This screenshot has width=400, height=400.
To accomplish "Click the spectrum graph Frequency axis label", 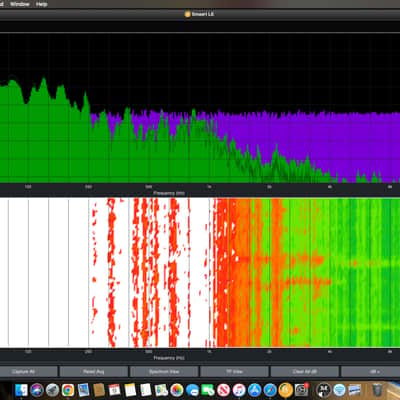I will [x=169, y=193].
